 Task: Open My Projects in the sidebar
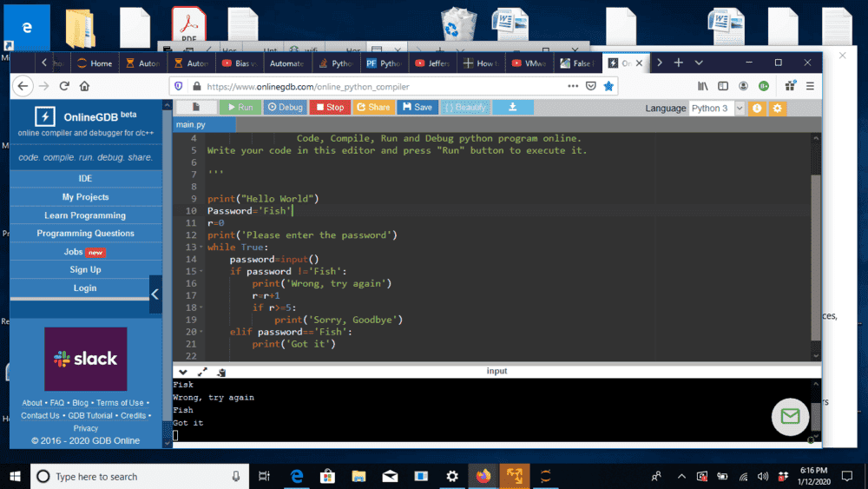[x=85, y=197]
